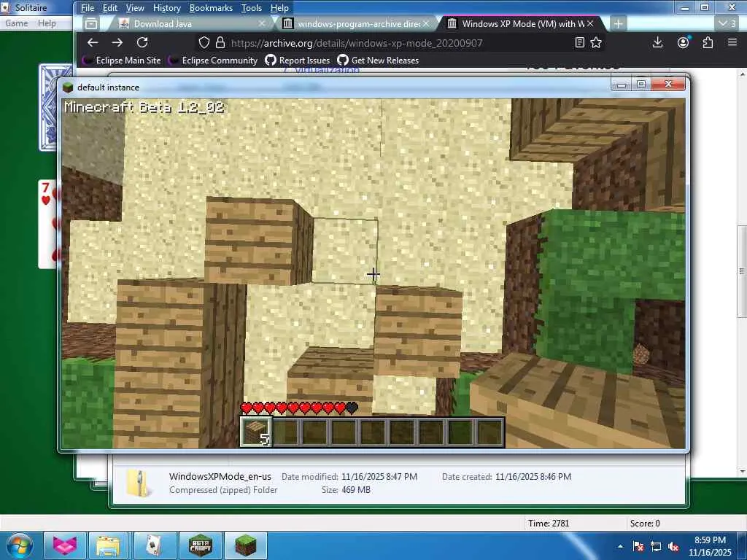Click the tracking protection shield icon

coord(204,43)
